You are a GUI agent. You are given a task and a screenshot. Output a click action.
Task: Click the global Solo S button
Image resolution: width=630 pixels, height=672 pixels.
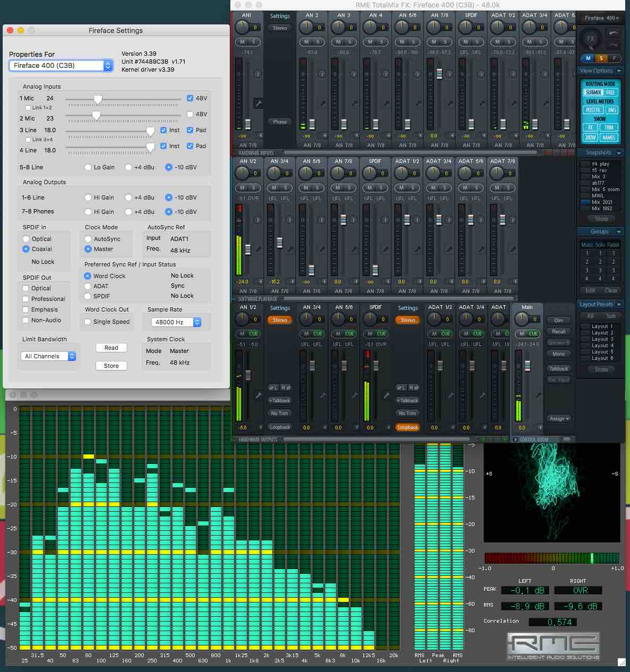[601, 58]
